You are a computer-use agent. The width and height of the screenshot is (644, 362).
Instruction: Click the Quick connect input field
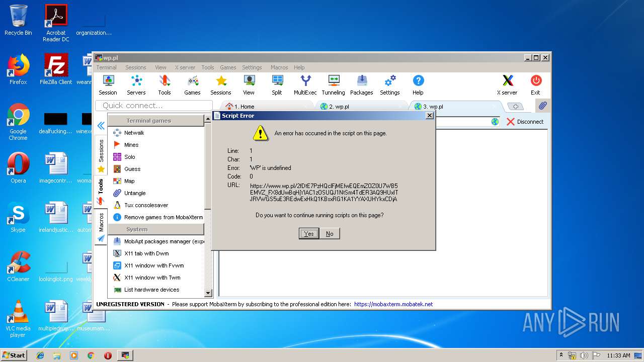tap(154, 106)
